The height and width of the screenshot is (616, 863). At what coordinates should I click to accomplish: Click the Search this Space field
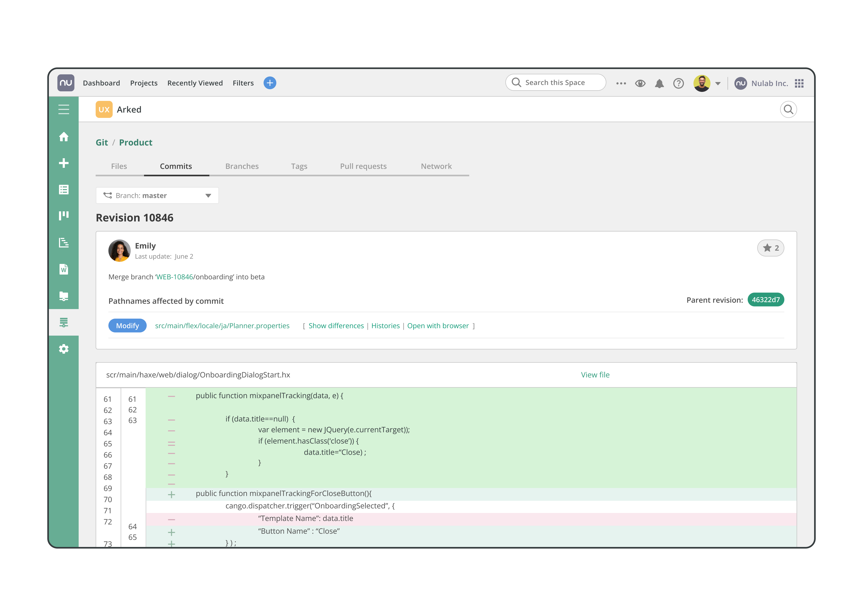point(555,83)
